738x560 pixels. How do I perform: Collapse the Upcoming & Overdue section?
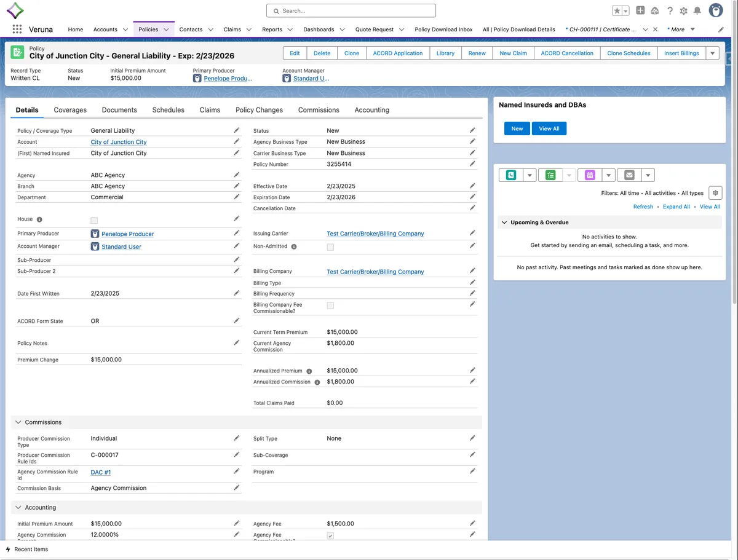[504, 223]
